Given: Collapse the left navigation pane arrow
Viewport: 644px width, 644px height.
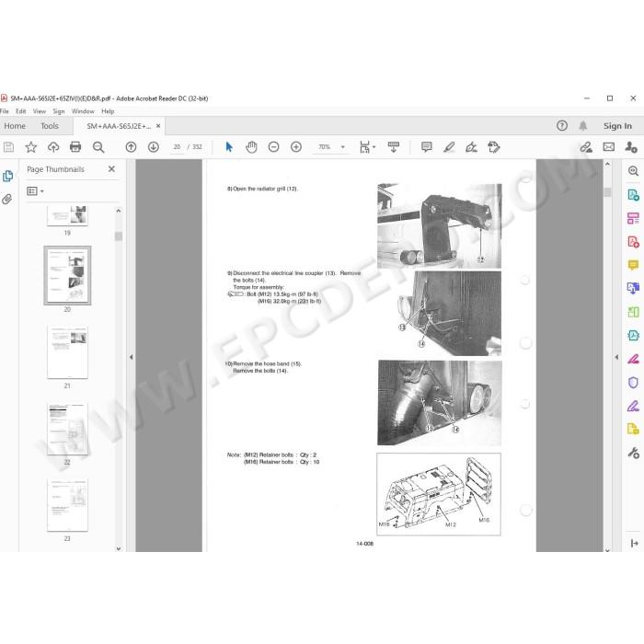Looking at the screenshot, I should [x=131, y=357].
